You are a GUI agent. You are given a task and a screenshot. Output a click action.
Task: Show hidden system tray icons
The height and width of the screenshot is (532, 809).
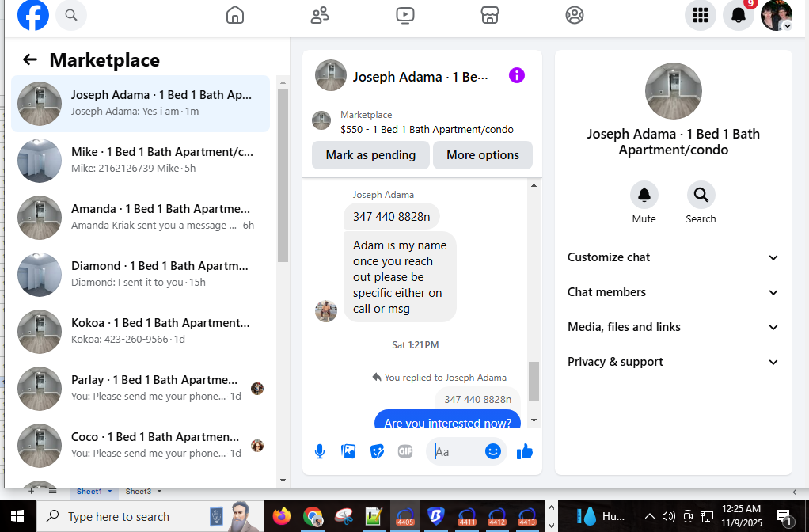click(x=650, y=516)
